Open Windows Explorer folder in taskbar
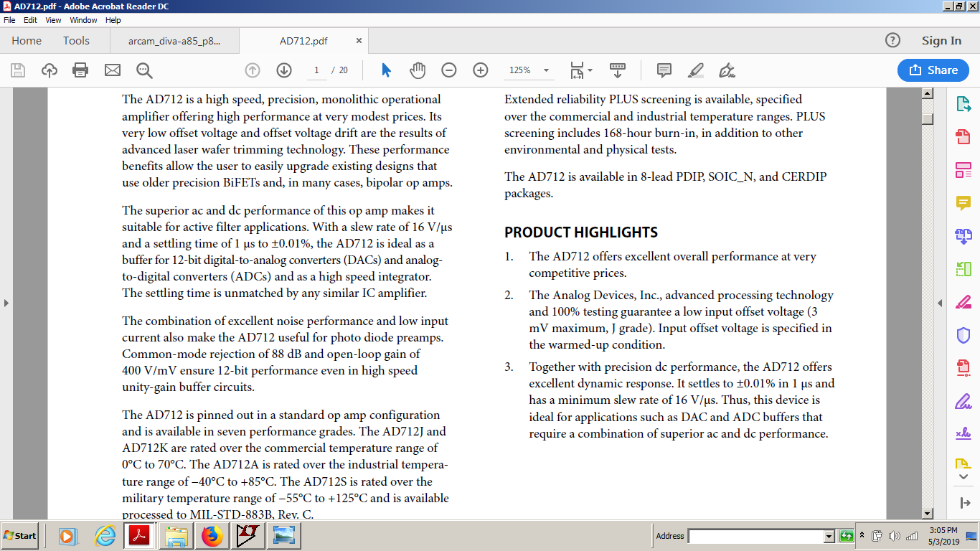 pos(176,536)
